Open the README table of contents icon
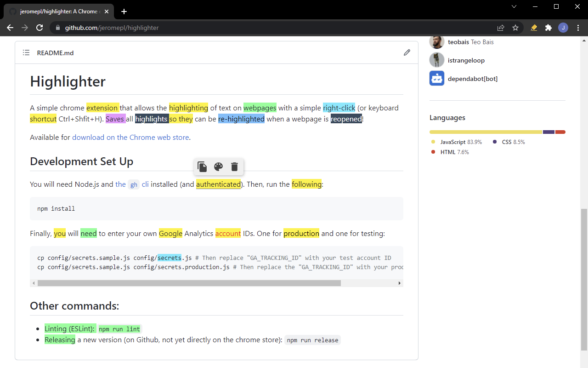The width and height of the screenshot is (588, 368). pos(26,52)
